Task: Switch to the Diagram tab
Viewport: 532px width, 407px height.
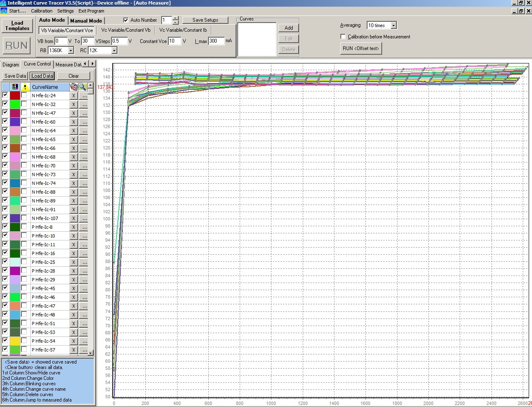Action: tap(10, 64)
